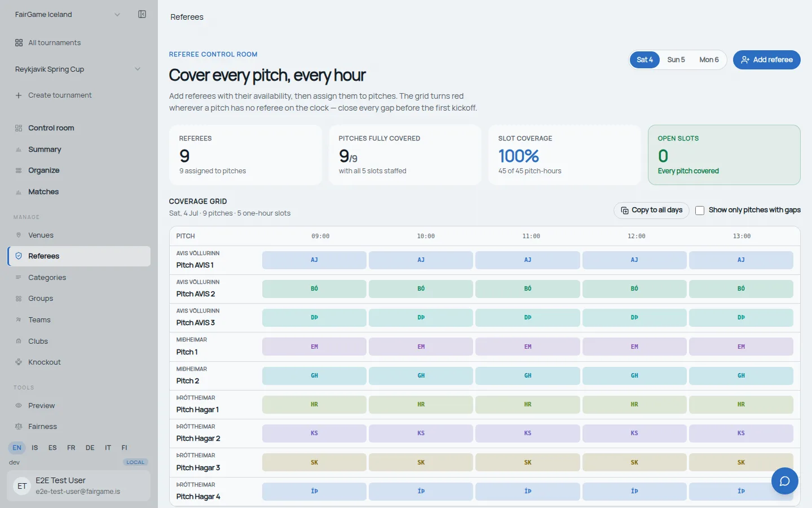Click AJ slot at 09:00 on Pitch AVIS 1
Image resolution: width=812 pixels, height=508 pixels.
[x=314, y=260]
